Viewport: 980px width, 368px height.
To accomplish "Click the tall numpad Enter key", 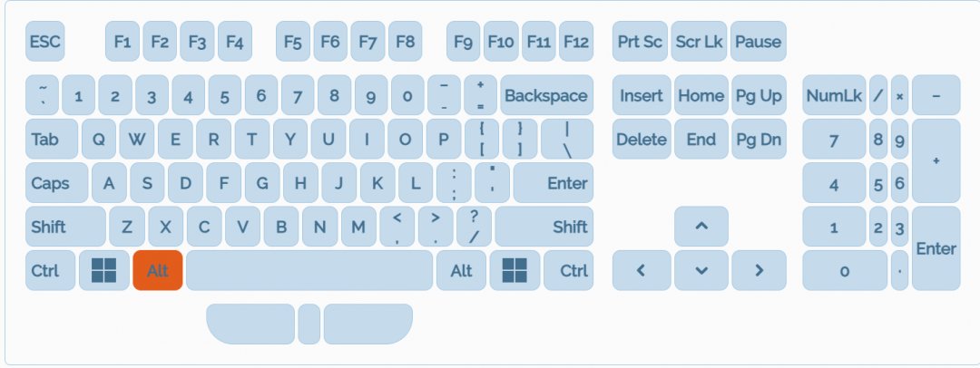I will [936, 248].
